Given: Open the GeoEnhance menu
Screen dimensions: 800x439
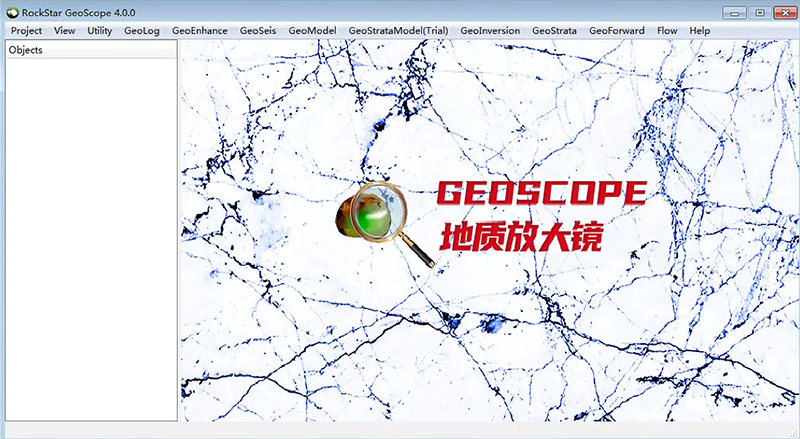Looking at the screenshot, I should click(199, 31).
